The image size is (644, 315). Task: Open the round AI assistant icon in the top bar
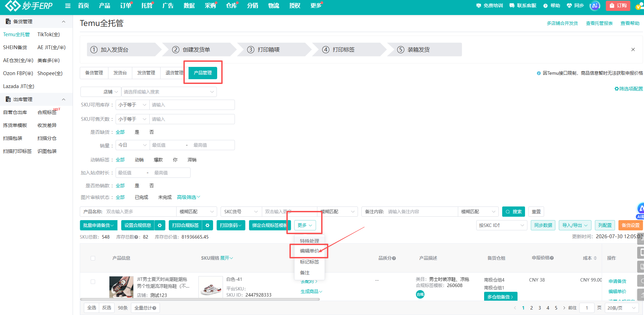point(595,6)
